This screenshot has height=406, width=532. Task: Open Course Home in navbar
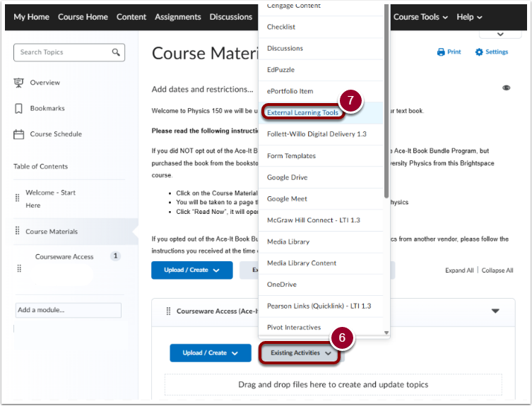click(83, 17)
